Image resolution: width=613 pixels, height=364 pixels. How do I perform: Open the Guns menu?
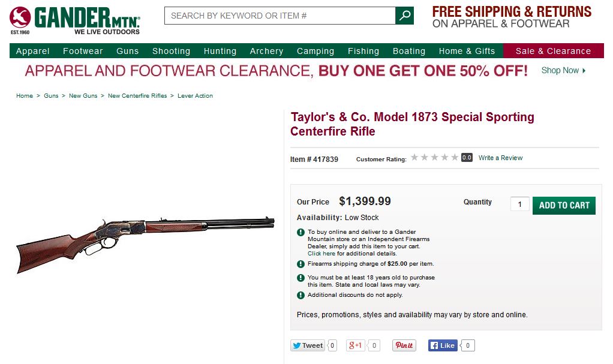coord(127,51)
